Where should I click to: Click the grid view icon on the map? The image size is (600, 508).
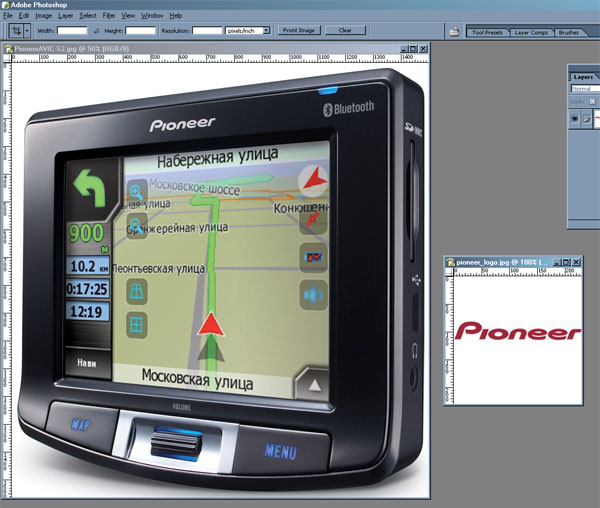(137, 324)
